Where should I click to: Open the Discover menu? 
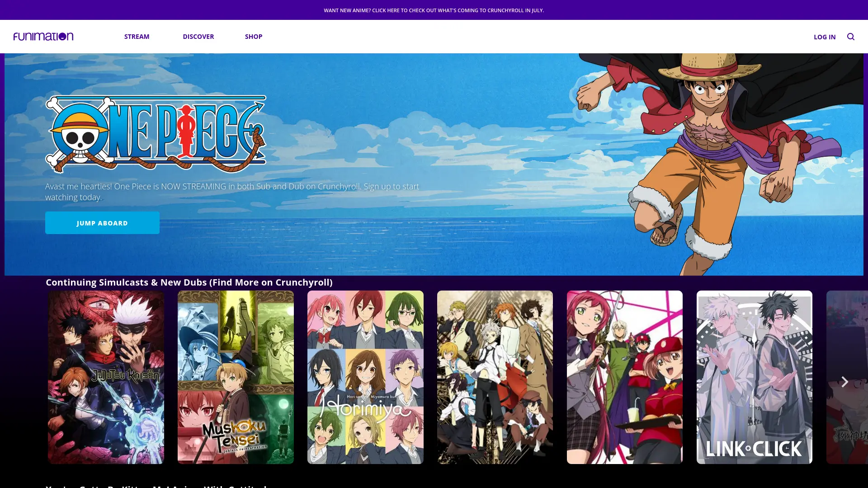pos(198,37)
